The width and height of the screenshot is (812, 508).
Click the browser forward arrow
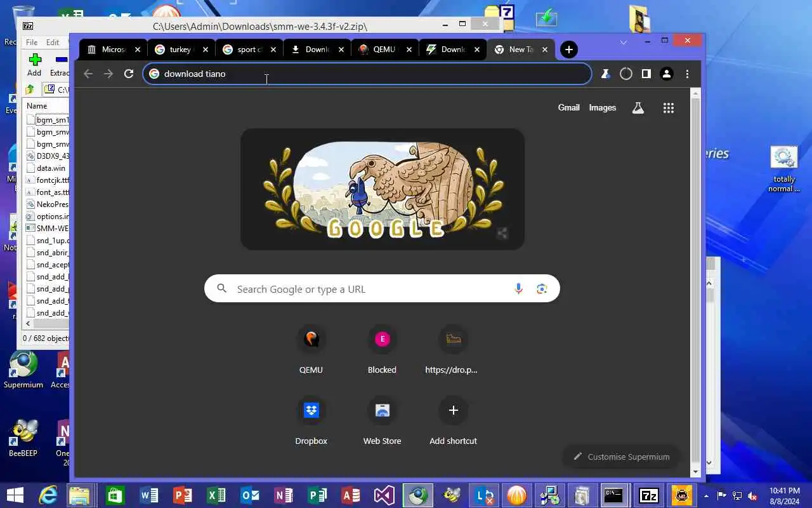[x=108, y=74]
